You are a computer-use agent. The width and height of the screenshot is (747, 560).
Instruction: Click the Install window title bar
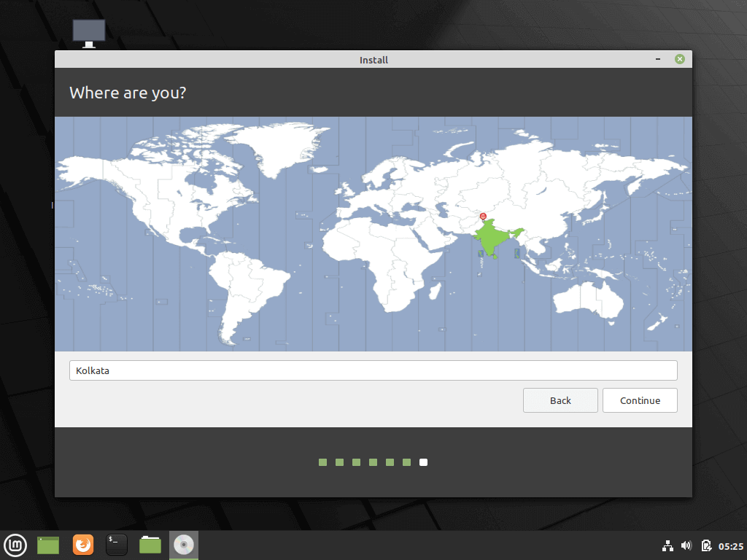tap(373, 60)
